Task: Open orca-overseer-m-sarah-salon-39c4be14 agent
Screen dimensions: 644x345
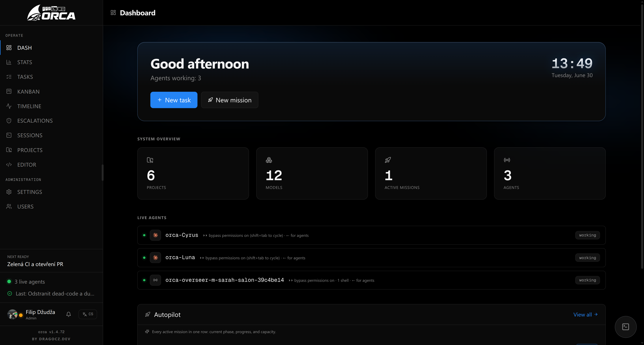Action: point(371,280)
